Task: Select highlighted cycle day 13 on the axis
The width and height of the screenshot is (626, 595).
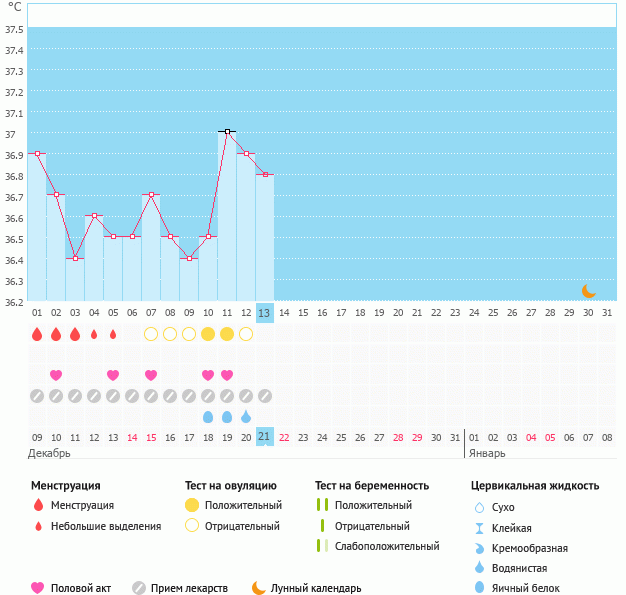Action: click(x=264, y=313)
